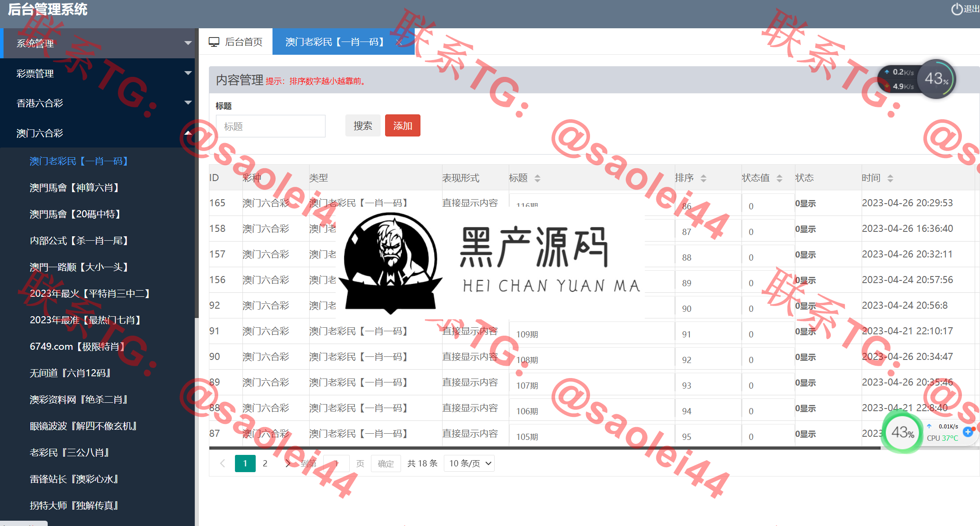Viewport: 980px width, 526px height.
Task: Click timestamp 2023-04-24 20:57:56
Action: pyautogui.click(x=907, y=280)
